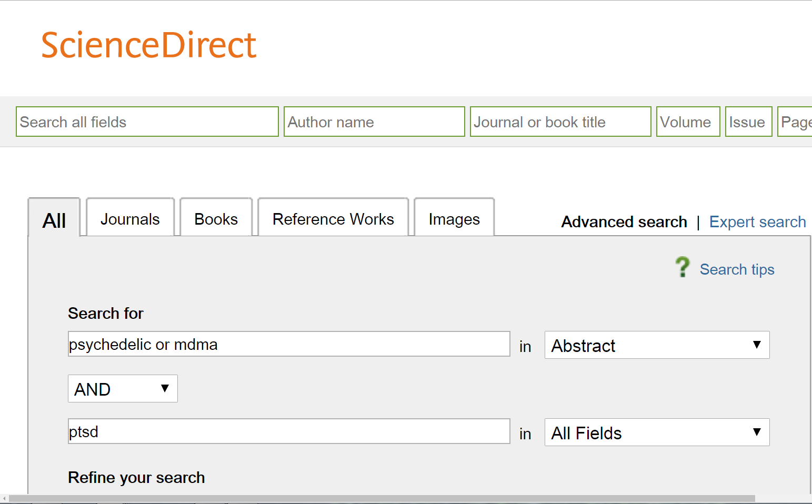Click the Volume input field
The image size is (812, 504).
[x=688, y=122]
